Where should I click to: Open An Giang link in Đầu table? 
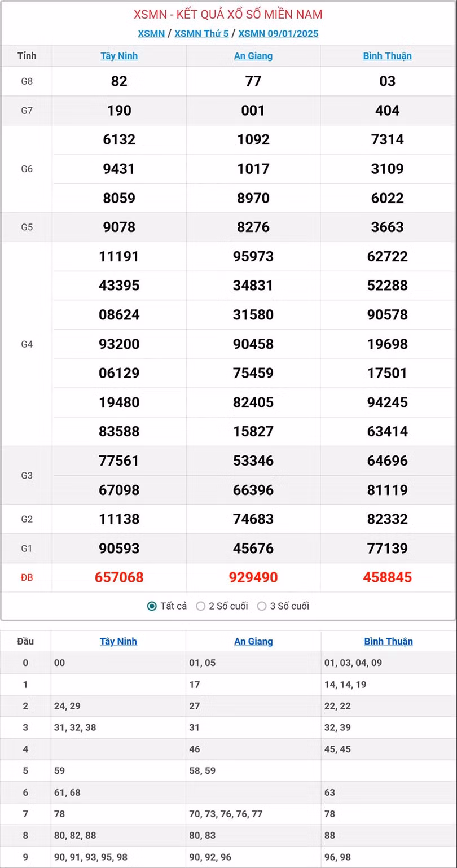click(x=253, y=641)
